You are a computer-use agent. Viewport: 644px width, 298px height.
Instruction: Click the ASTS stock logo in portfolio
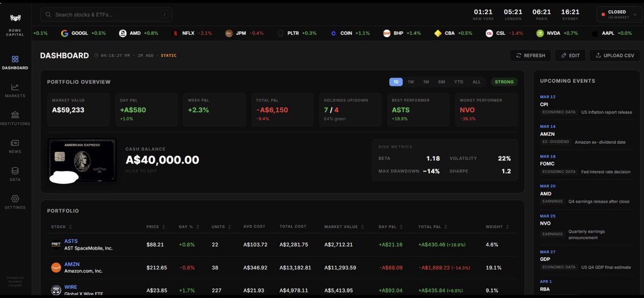[x=56, y=245]
